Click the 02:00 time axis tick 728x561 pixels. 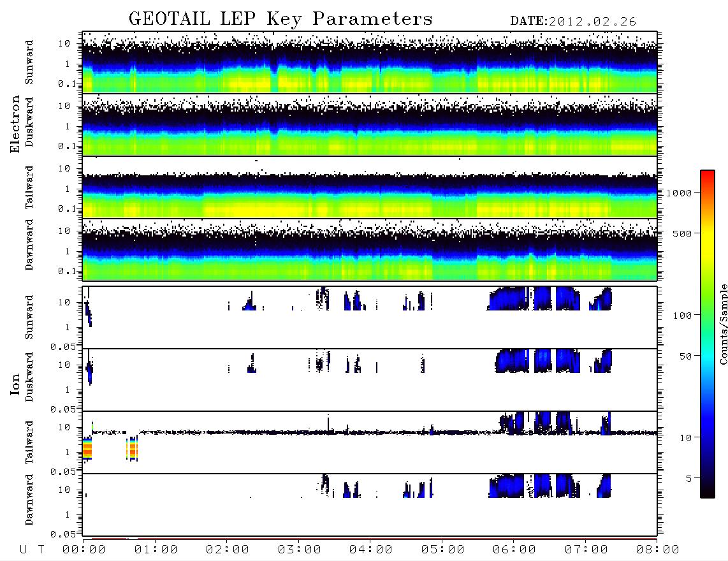[x=228, y=550]
